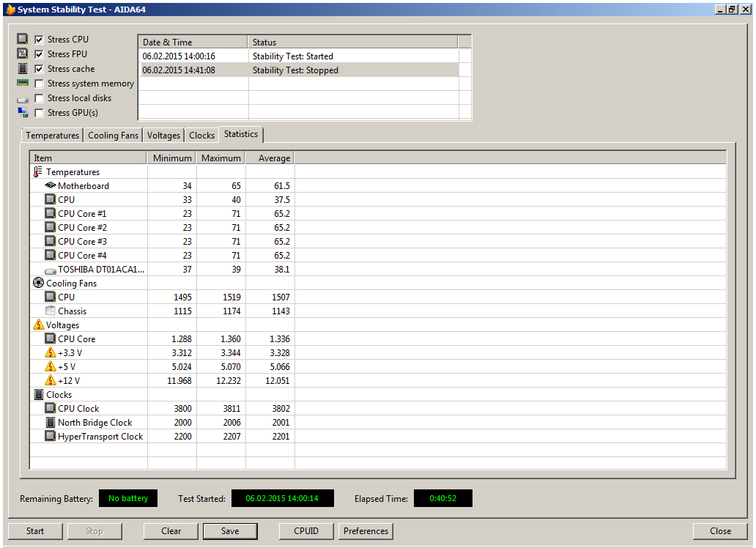756x548 pixels.
Task: Select the HyperTransport Clock row text
Action: coord(100,436)
